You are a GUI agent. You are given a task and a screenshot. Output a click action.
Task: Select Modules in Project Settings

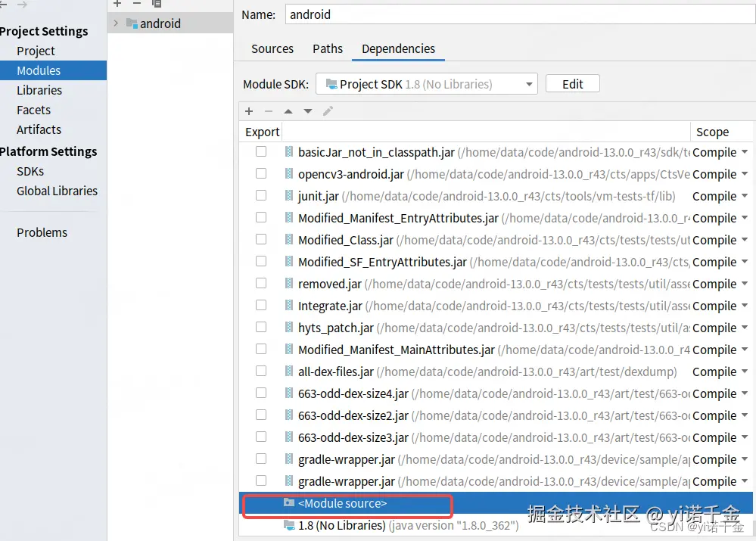(53, 70)
